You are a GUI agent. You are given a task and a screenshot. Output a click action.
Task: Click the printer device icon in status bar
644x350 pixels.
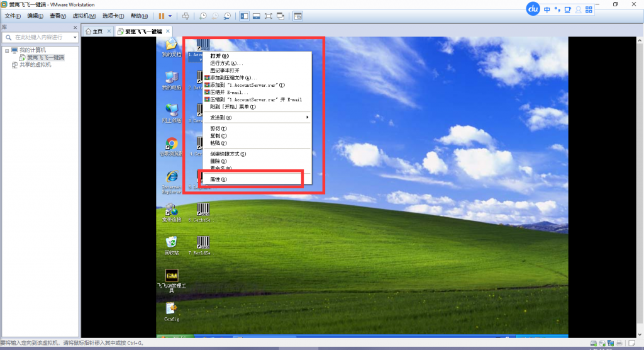tap(619, 344)
